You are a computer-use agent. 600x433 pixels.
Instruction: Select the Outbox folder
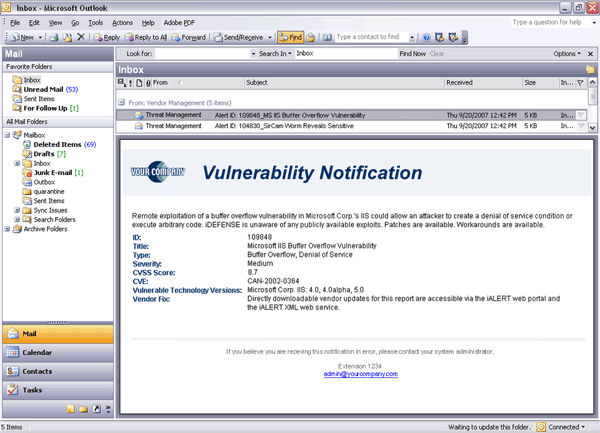pyautogui.click(x=39, y=182)
